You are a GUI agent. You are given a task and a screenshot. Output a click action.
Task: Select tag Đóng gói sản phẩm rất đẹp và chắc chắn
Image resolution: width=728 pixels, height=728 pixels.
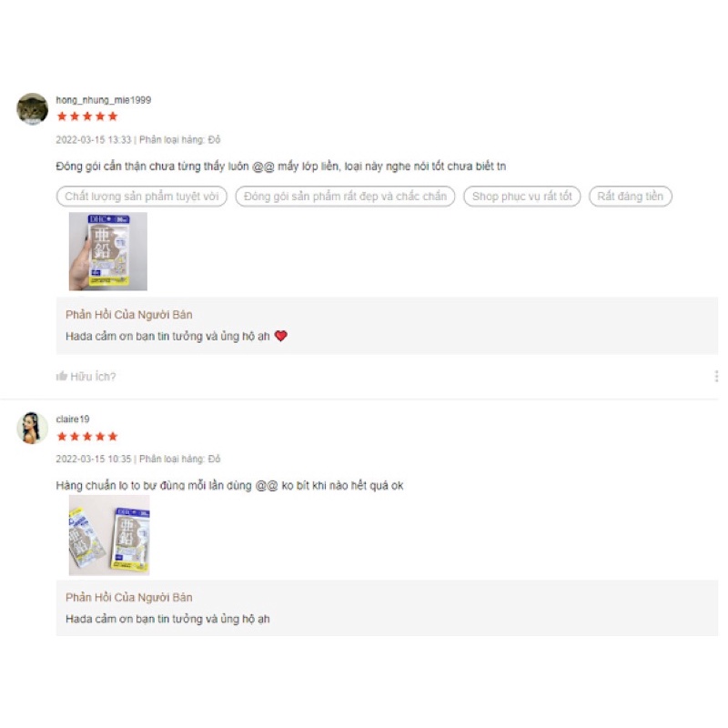click(x=345, y=197)
